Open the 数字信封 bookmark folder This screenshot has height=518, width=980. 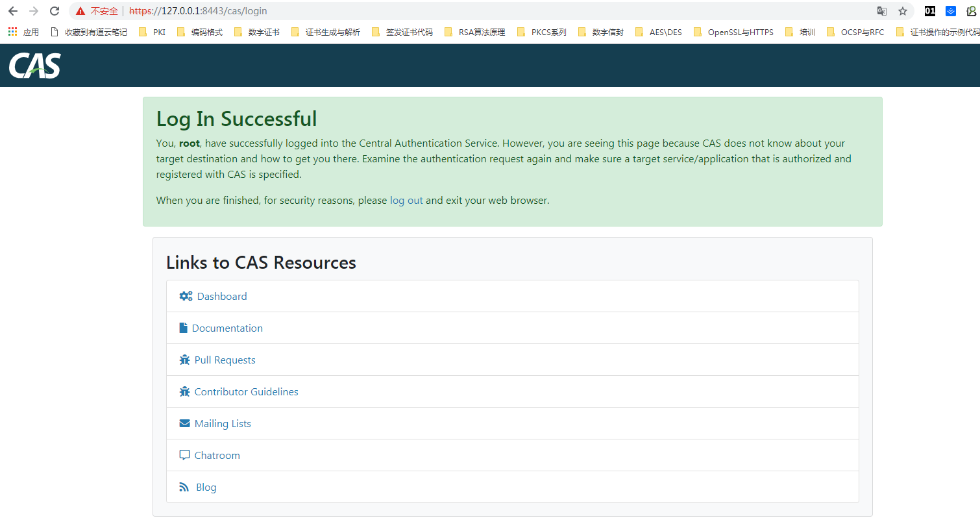tap(601, 32)
